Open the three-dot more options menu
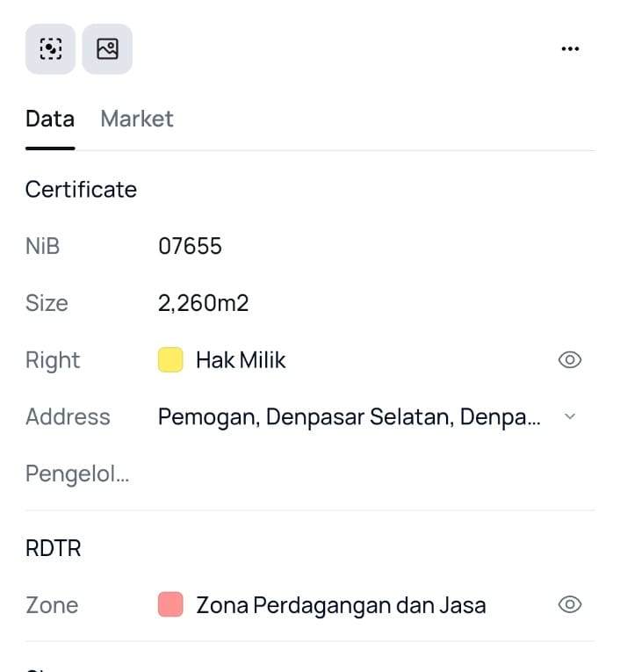Image resolution: width=620 pixels, height=672 pixels. [x=570, y=49]
